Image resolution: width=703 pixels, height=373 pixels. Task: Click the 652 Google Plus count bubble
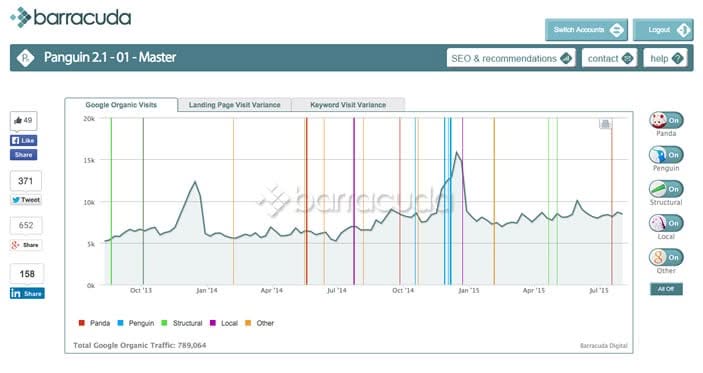(x=26, y=226)
